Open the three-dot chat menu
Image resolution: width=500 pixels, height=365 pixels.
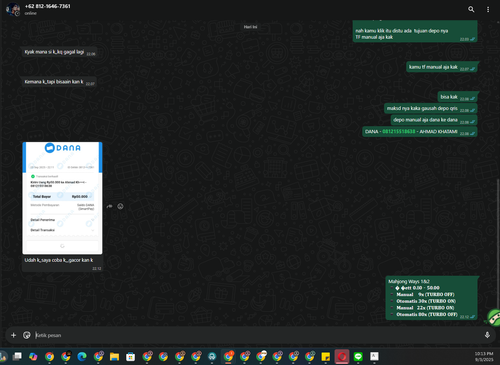(488, 9)
